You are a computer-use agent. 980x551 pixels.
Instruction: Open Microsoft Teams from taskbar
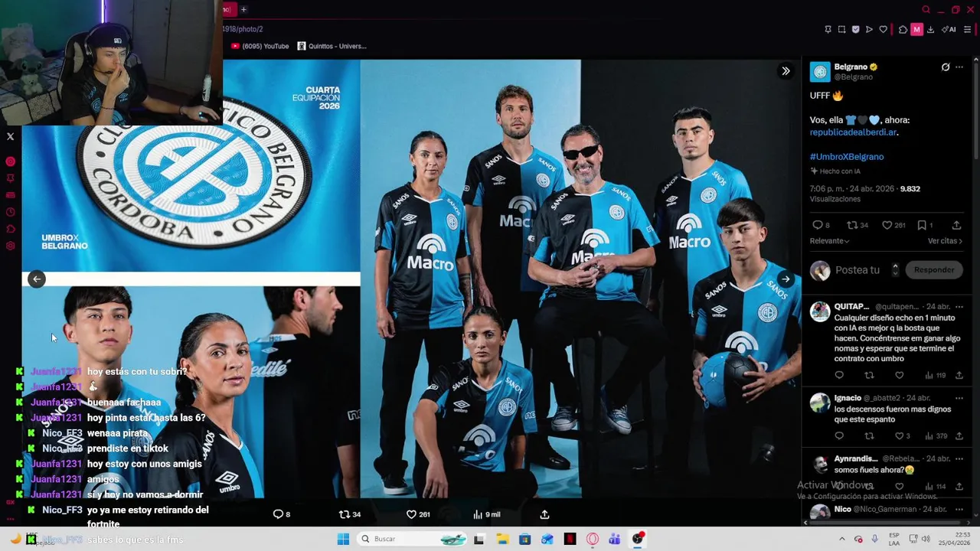click(615, 539)
